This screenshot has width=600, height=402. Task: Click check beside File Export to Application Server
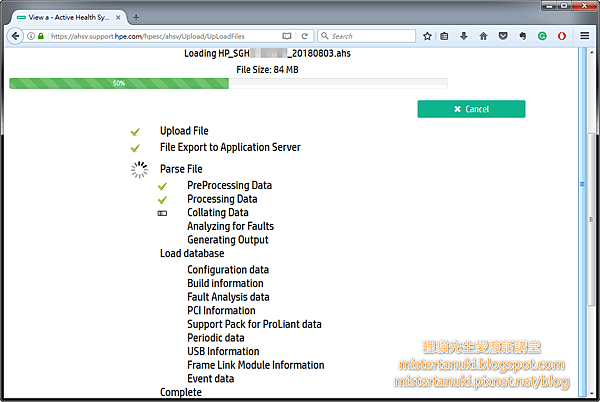tap(135, 148)
